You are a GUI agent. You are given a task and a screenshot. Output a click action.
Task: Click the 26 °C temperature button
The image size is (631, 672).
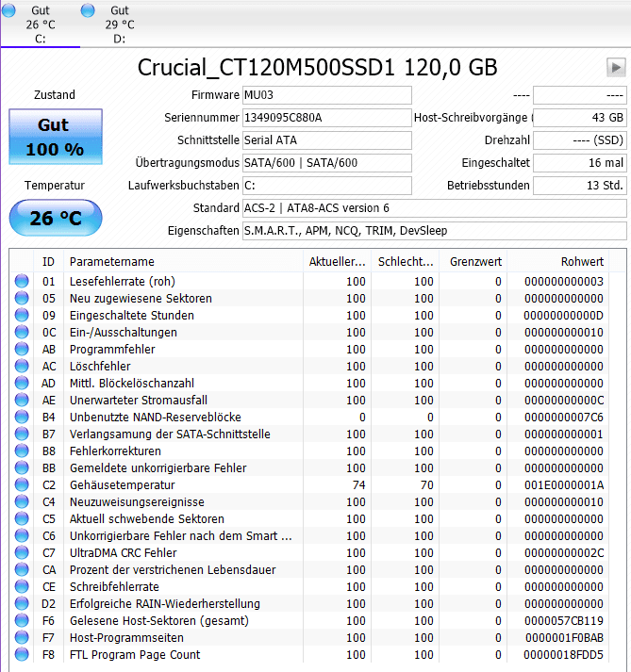(56, 218)
